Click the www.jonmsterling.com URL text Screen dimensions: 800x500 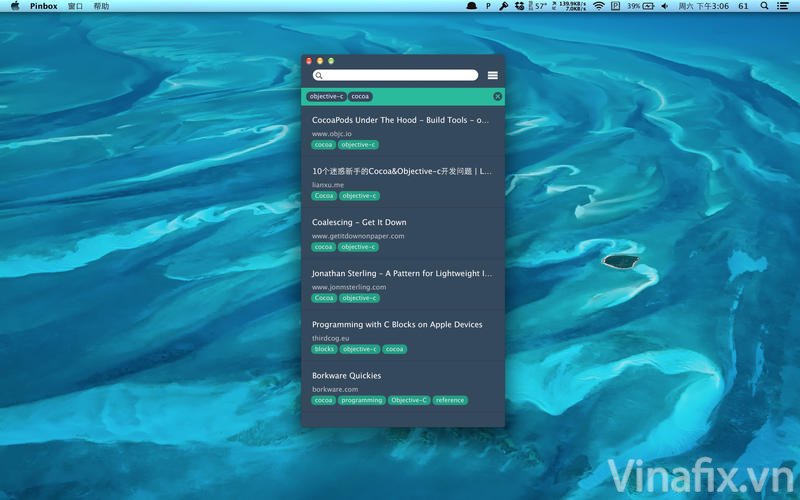(x=349, y=287)
